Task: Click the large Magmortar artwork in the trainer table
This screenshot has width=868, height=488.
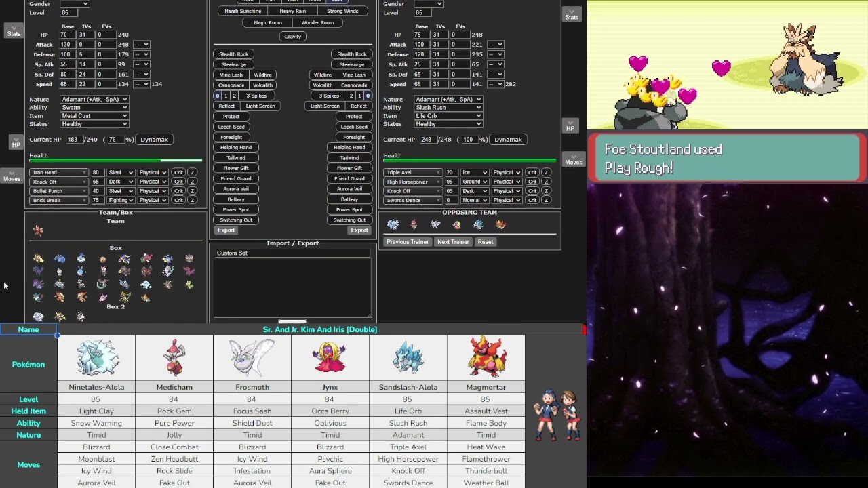Action: point(486,357)
